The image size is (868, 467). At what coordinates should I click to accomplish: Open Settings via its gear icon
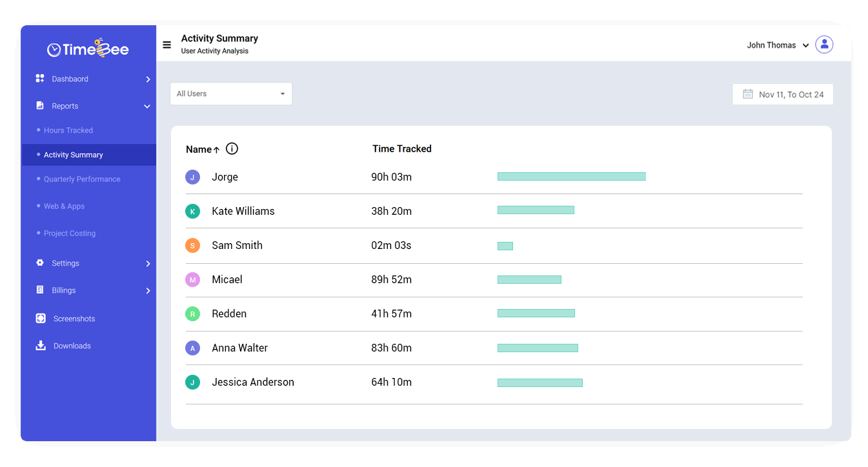(40, 263)
